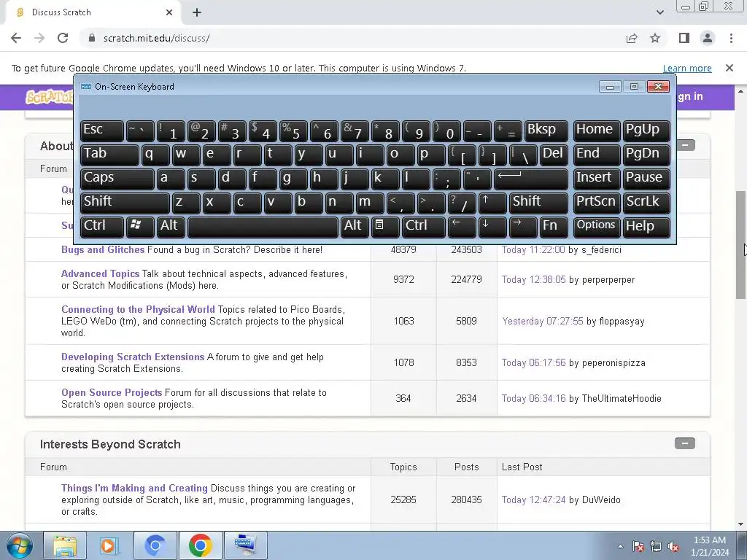This screenshot has height=560, width=747.
Task: Reload the Discuss Scratch page
Action: (x=63, y=38)
